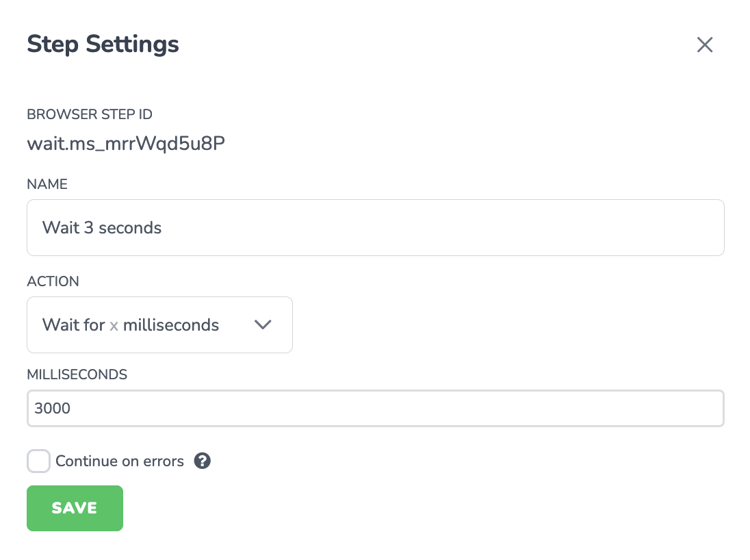Place cursor after Wait 3 seconds text
Viewport: 750px width, 560px height.
(163, 228)
